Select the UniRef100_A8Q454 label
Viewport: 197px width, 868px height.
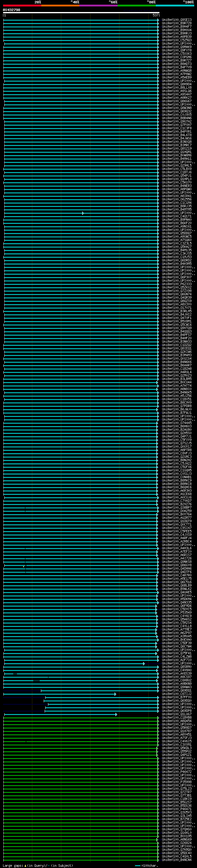pos(177,721)
